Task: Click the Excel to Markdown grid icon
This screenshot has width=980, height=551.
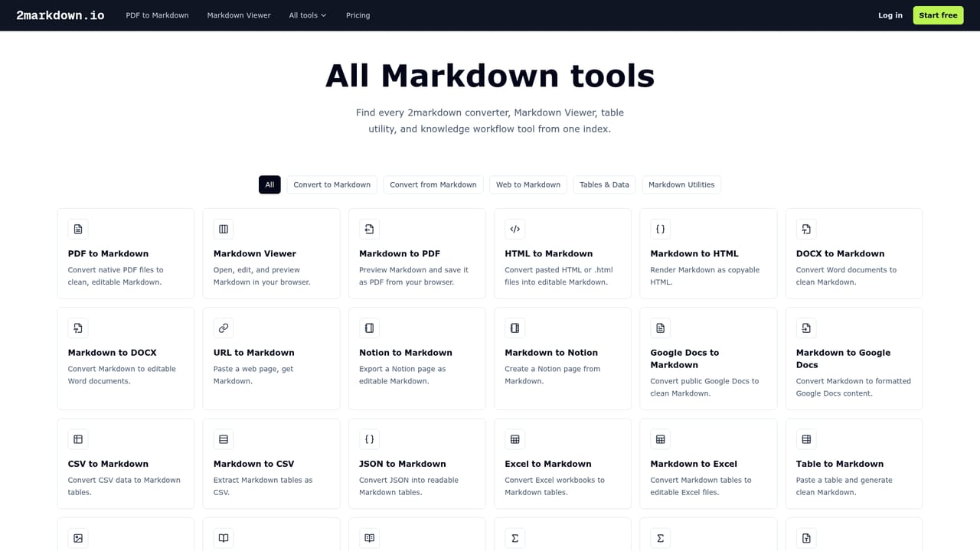Action: pos(514,439)
